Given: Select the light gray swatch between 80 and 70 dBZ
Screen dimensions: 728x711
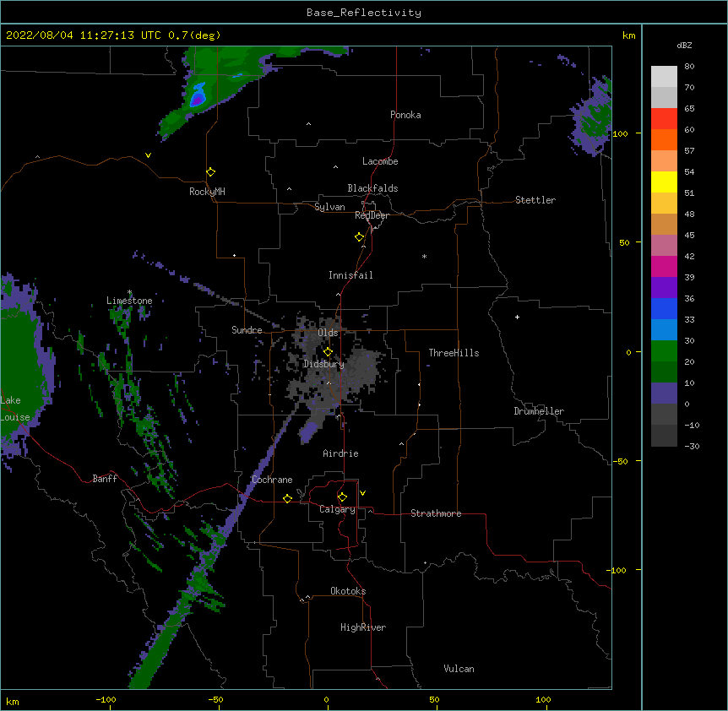Looking at the screenshot, I should (x=664, y=77).
